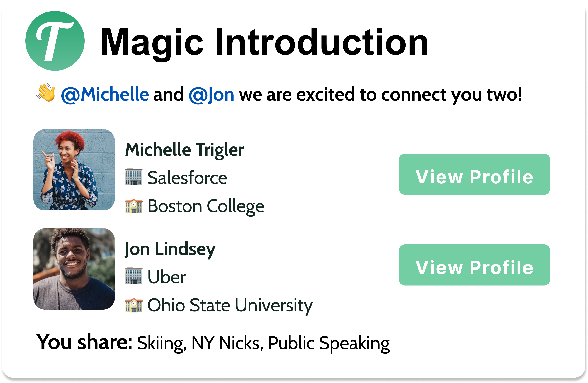
Task: Click the school icon beside Boston College
Action: click(x=134, y=206)
